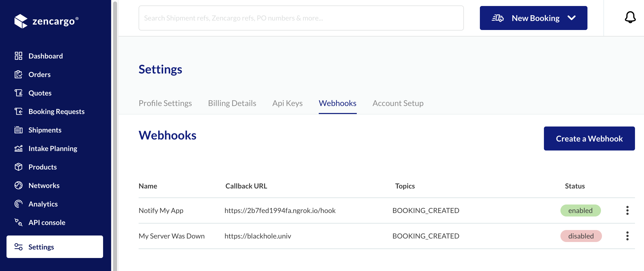
Task: Toggle the enabled status on Notify My App
Action: coord(580,210)
